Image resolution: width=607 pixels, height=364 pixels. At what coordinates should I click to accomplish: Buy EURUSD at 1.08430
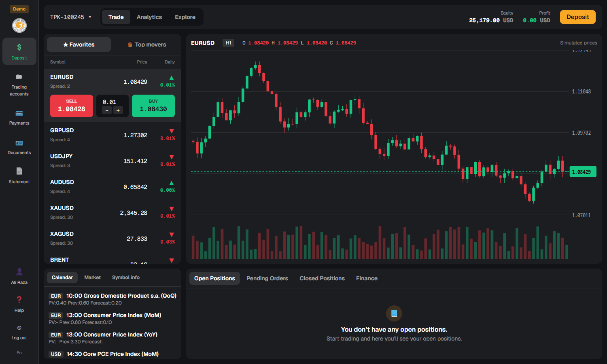(x=153, y=106)
